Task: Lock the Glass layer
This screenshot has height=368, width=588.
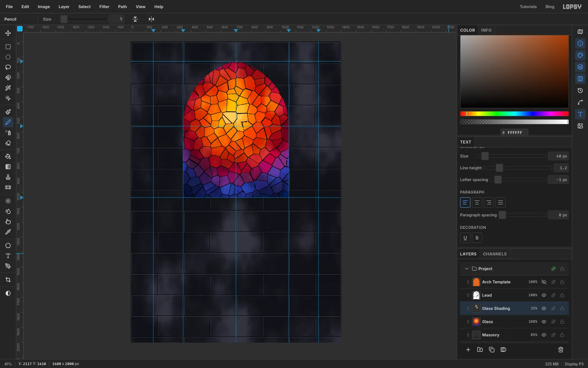Action: (562, 322)
